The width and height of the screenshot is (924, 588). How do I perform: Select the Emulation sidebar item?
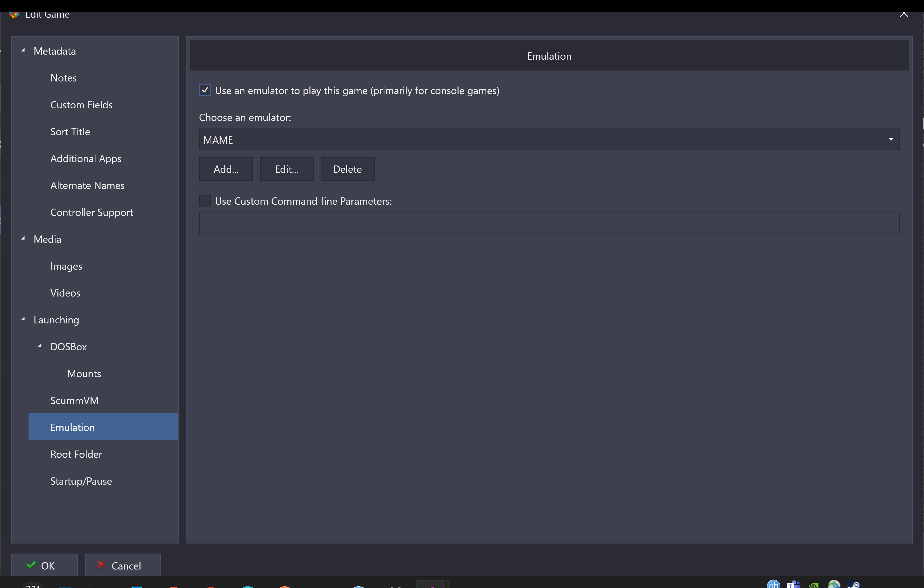pyautogui.click(x=103, y=427)
